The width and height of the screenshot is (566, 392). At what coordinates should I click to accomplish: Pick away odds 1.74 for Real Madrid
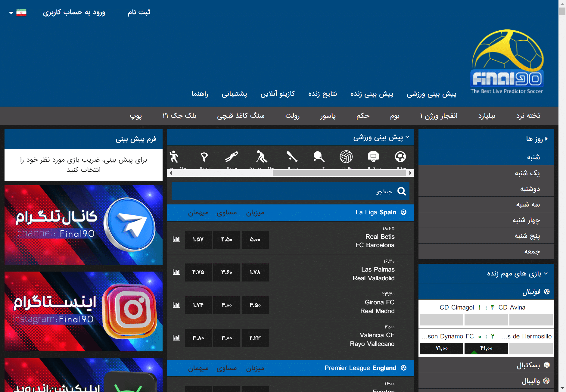point(198,305)
